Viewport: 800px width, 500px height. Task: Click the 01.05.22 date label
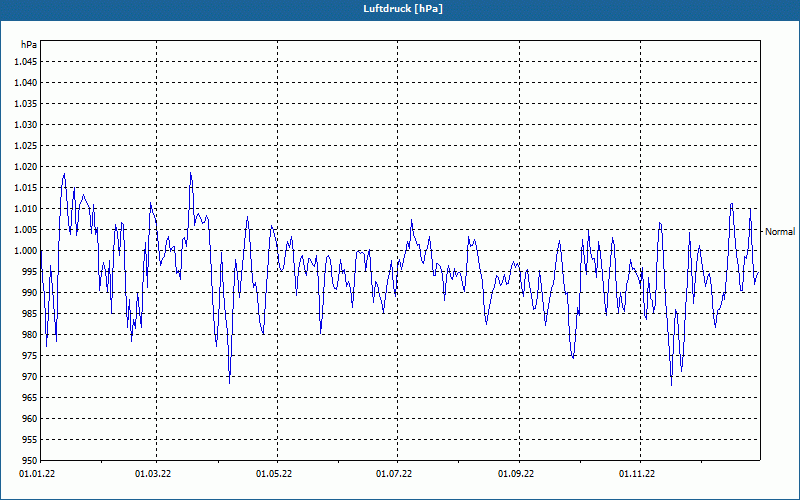tap(274, 474)
